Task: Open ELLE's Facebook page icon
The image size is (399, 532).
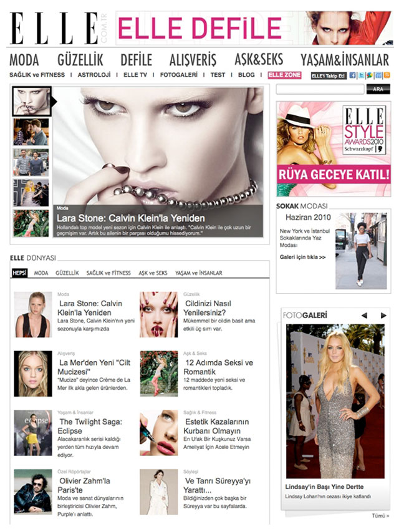Action: 352,75
